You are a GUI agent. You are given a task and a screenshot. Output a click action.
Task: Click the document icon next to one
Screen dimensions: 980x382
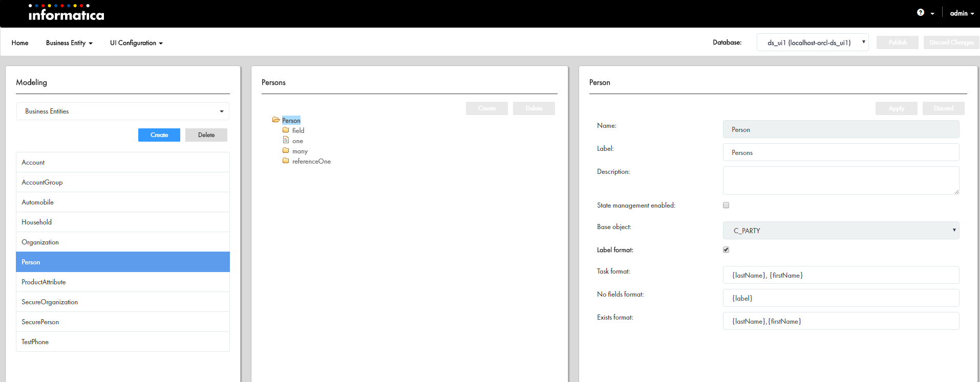pyautogui.click(x=286, y=141)
